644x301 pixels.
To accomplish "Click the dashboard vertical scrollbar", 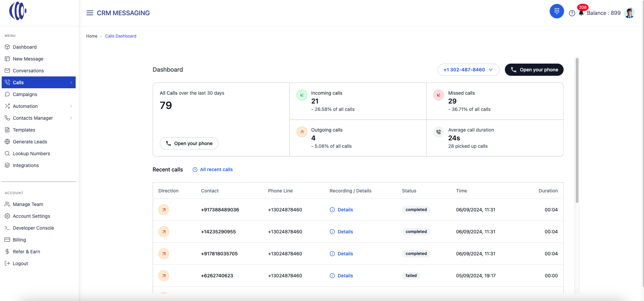I will pos(577,130).
